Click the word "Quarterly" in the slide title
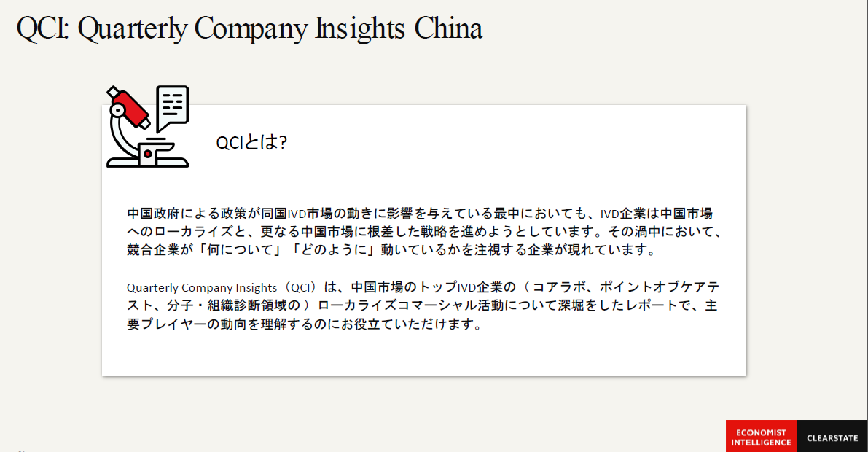The height and width of the screenshot is (452, 868). (133, 30)
